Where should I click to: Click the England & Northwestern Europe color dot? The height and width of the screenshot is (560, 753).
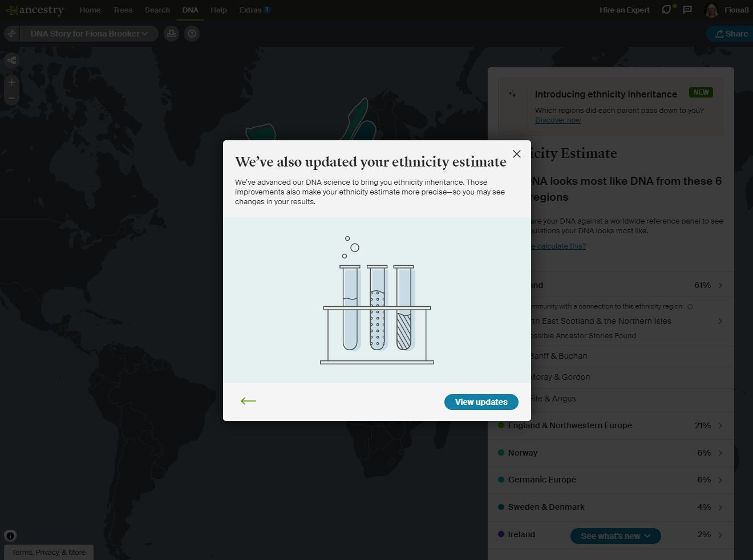click(x=501, y=425)
